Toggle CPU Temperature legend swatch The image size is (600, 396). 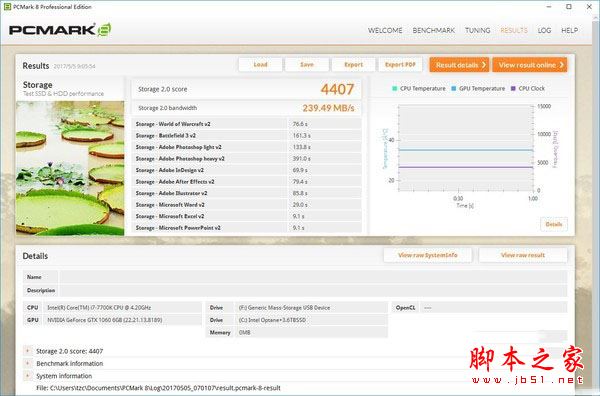coord(395,88)
